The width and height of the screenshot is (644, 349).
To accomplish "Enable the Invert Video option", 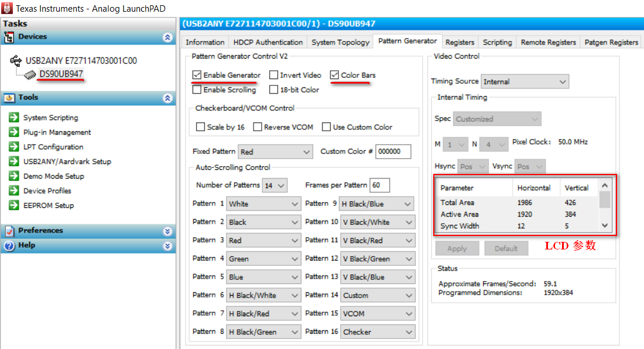I will pyautogui.click(x=273, y=76).
